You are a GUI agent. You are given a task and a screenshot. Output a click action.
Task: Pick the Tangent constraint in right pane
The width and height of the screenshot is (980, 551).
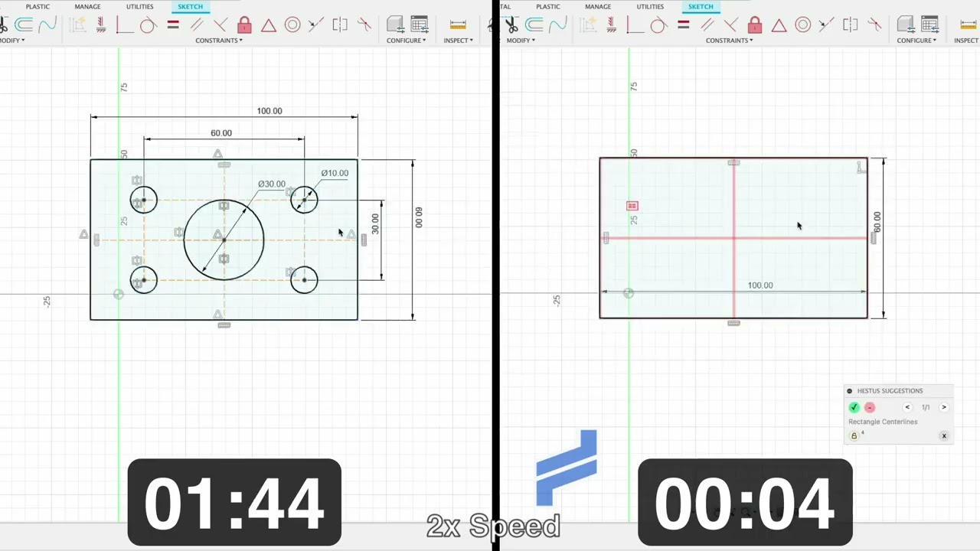[658, 25]
